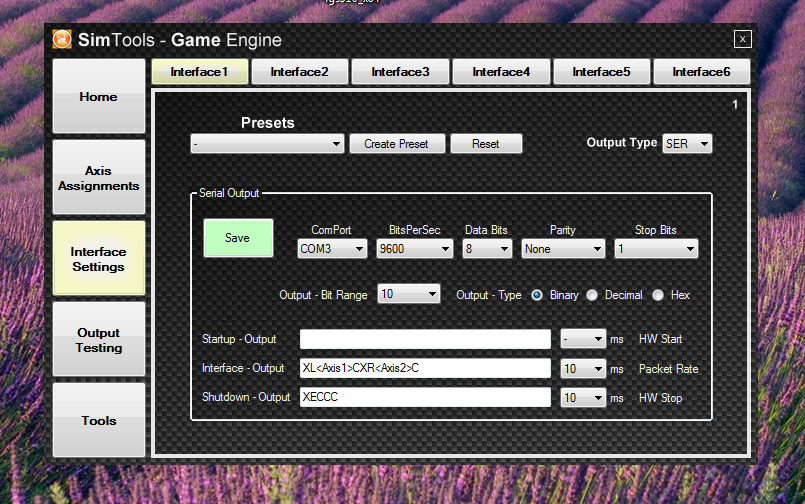Screen dimensions: 805x504
Task: Open the HW Start ms dropdown
Action: [x=583, y=339]
